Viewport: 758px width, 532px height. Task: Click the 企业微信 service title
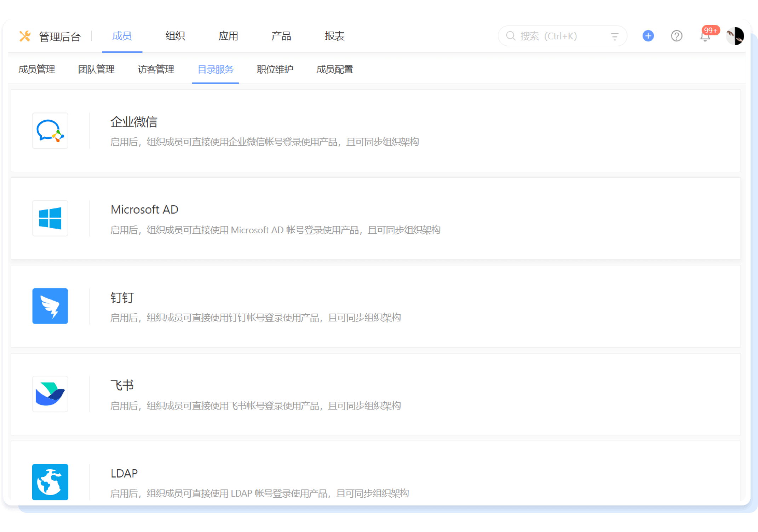[x=134, y=122]
